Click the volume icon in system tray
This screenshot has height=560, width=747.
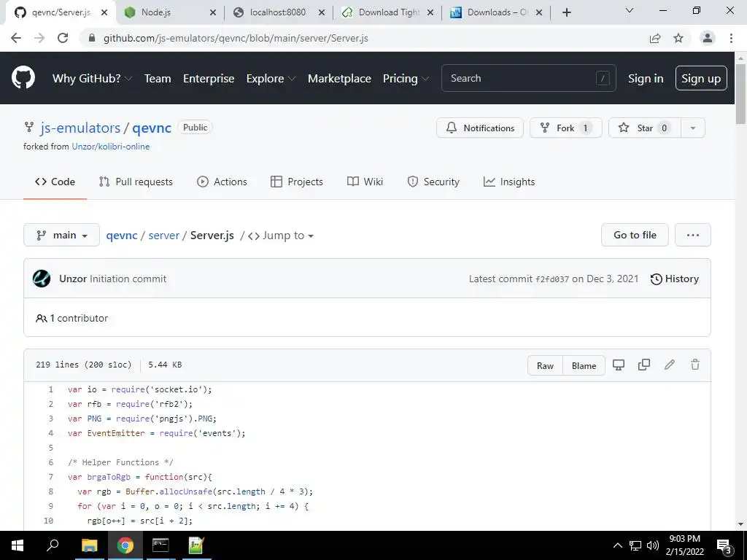pyautogui.click(x=653, y=545)
